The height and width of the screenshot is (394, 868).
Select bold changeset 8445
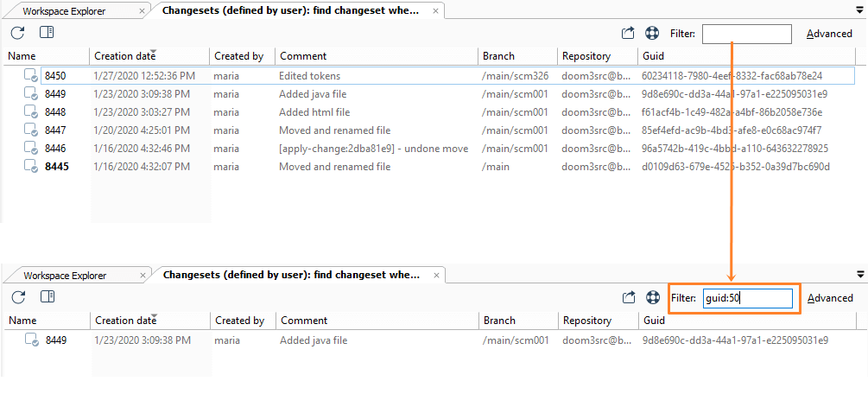(57, 167)
